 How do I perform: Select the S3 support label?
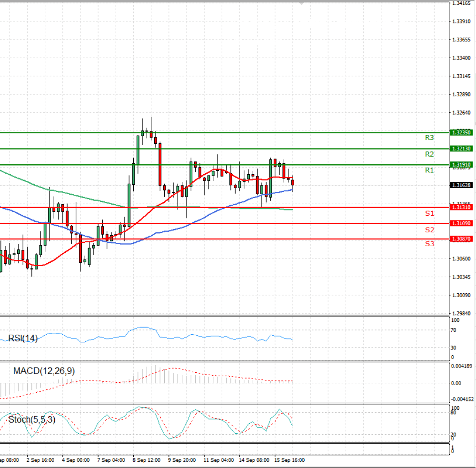point(429,244)
